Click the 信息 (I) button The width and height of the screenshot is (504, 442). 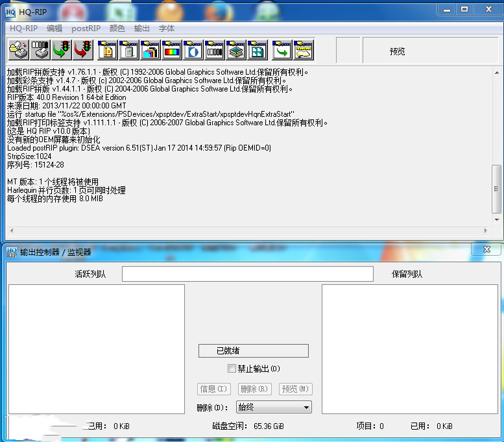pos(214,389)
